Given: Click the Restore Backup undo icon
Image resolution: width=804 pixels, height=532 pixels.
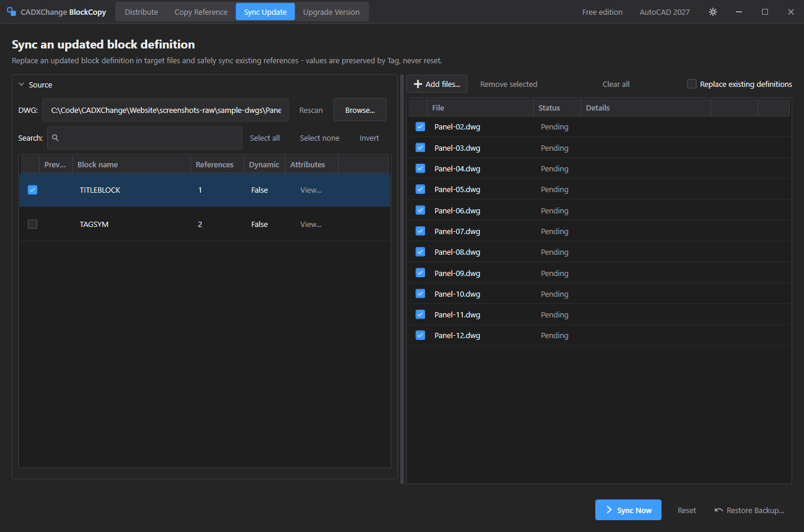Looking at the screenshot, I should (719, 510).
